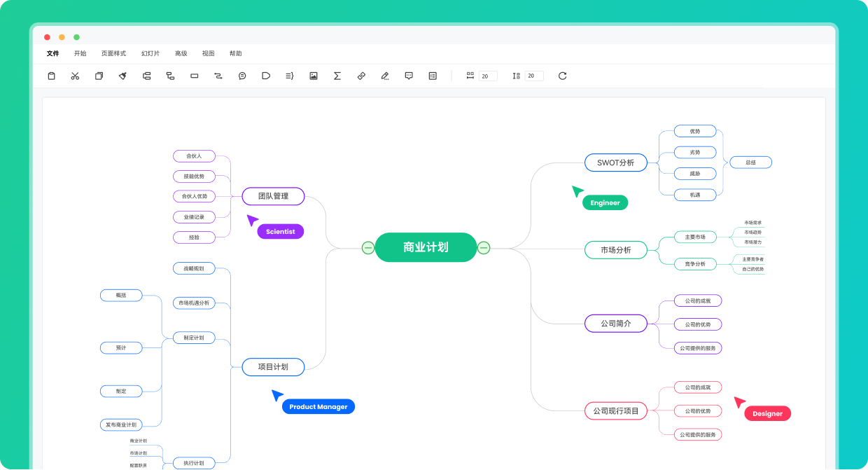Open the 帮助 menu
This screenshot has height=470, width=868.
(235, 53)
